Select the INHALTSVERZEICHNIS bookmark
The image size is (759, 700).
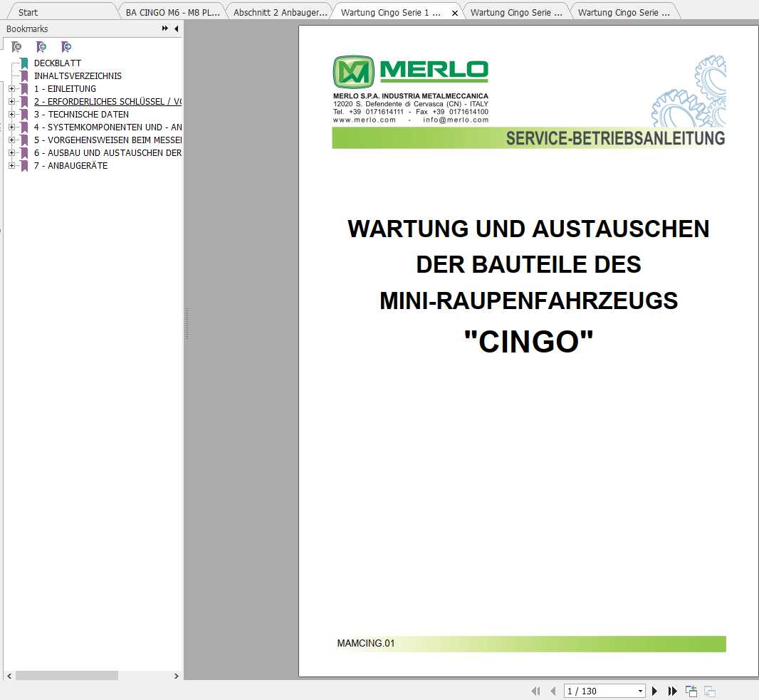click(78, 75)
